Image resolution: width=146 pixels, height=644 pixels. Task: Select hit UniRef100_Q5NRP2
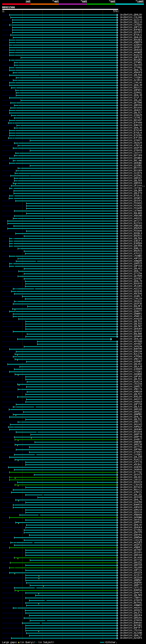coord(131,314)
